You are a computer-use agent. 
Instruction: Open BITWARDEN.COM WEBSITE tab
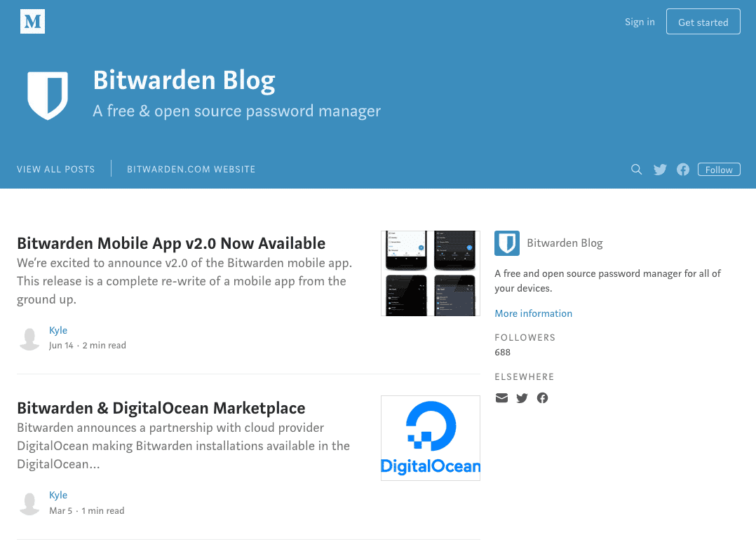(191, 169)
